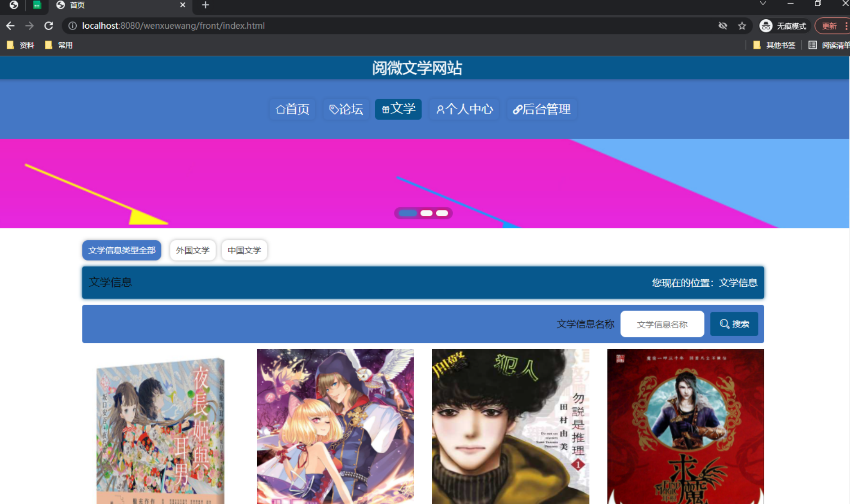The width and height of the screenshot is (850, 504).
Task: Click the 搜索 search button
Action: pos(734,324)
